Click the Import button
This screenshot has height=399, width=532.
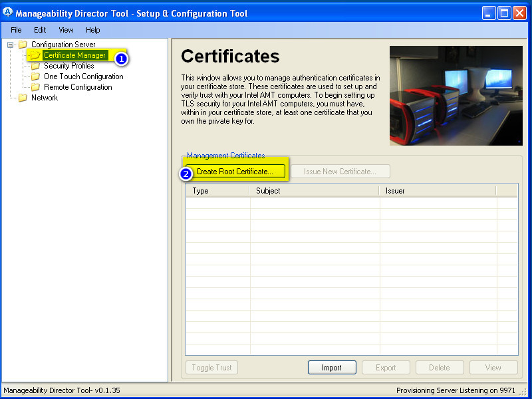(x=332, y=368)
